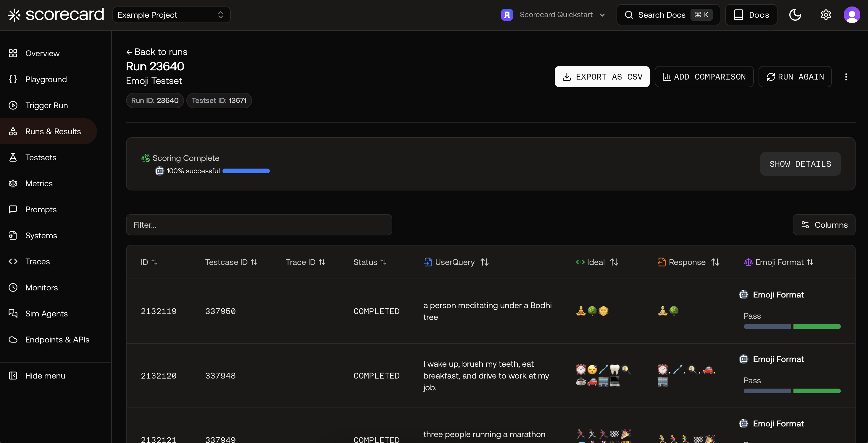Go to Playground in the sidebar

(x=46, y=79)
